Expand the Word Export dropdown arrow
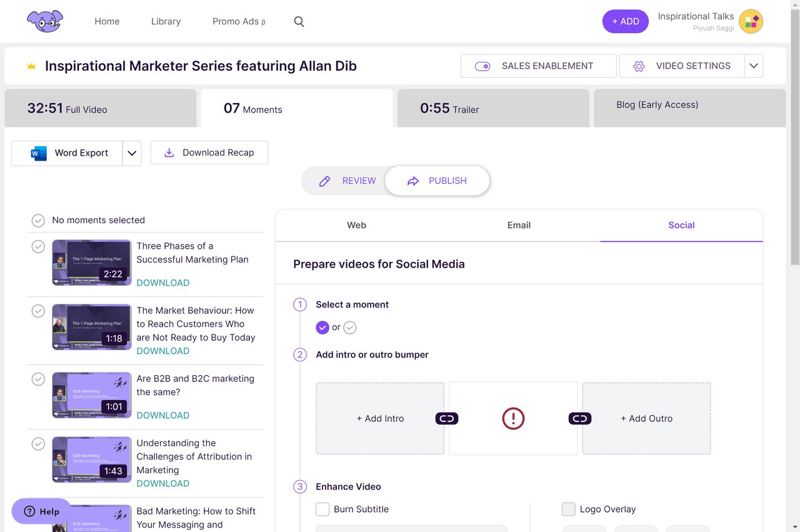 [x=132, y=153]
